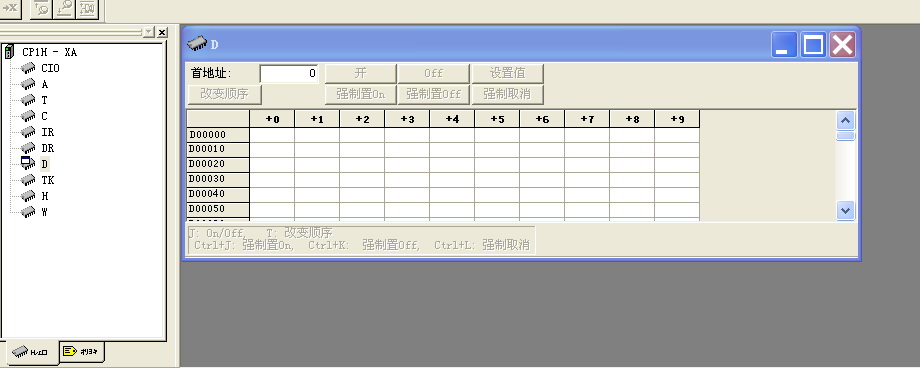This screenshot has height=368, width=920.
Task: Click the 强制取消 force cancel button
Action: click(508, 94)
